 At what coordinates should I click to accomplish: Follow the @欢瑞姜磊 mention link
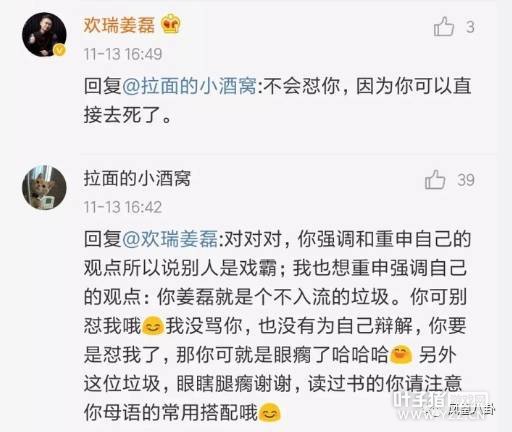(170, 239)
